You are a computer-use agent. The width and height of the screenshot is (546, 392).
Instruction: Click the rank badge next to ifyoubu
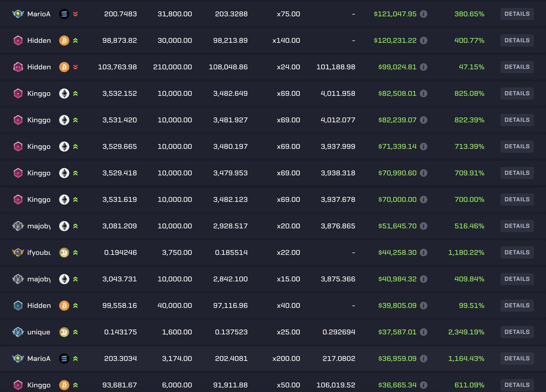pos(18,252)
